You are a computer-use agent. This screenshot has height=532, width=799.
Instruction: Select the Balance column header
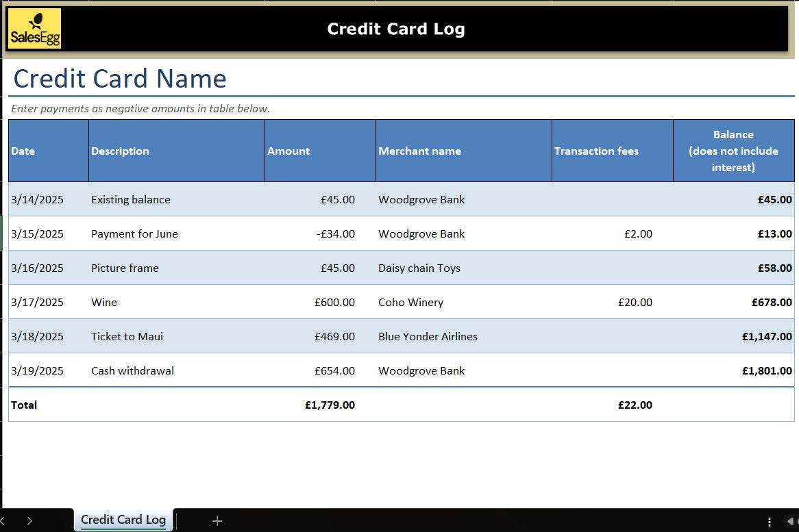coord(733,151)
